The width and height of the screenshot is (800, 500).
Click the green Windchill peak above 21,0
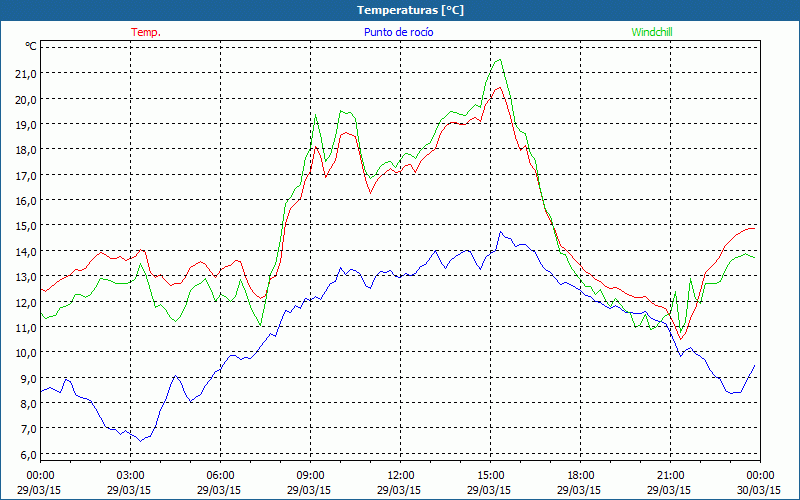point(499,60)
